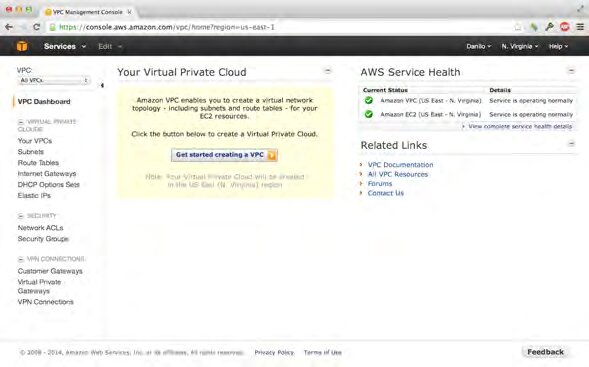Click the AWS orange cube logo

[x=22, y=46]
